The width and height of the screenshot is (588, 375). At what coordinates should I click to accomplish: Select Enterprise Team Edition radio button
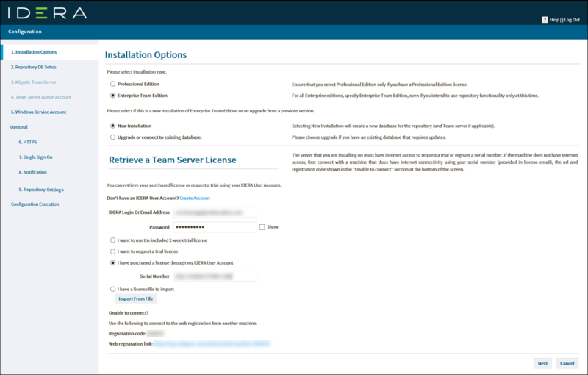point(113,96)
